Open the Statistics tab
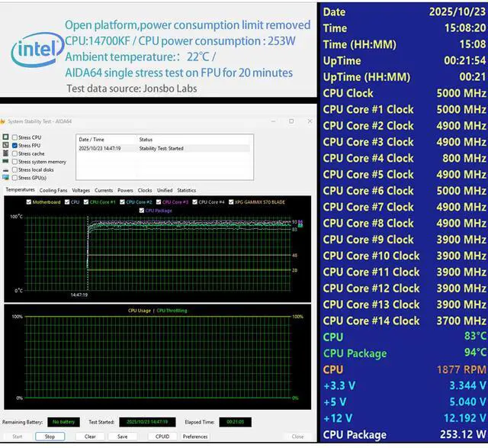 coord(186,190)
